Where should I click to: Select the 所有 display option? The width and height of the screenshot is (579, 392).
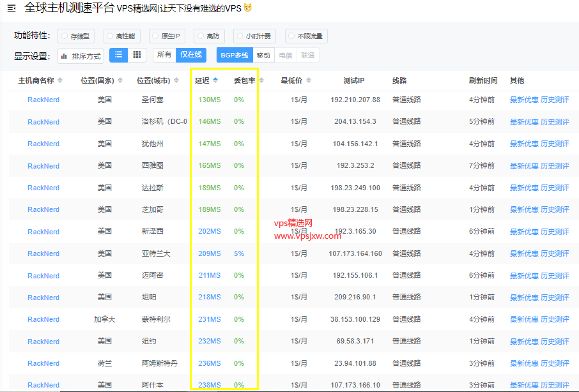click(x=164, y=55)
